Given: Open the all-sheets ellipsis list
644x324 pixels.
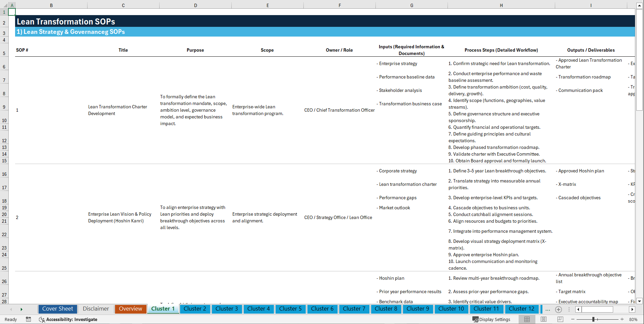Looking at the screenshot, I should tap(548, 309).
